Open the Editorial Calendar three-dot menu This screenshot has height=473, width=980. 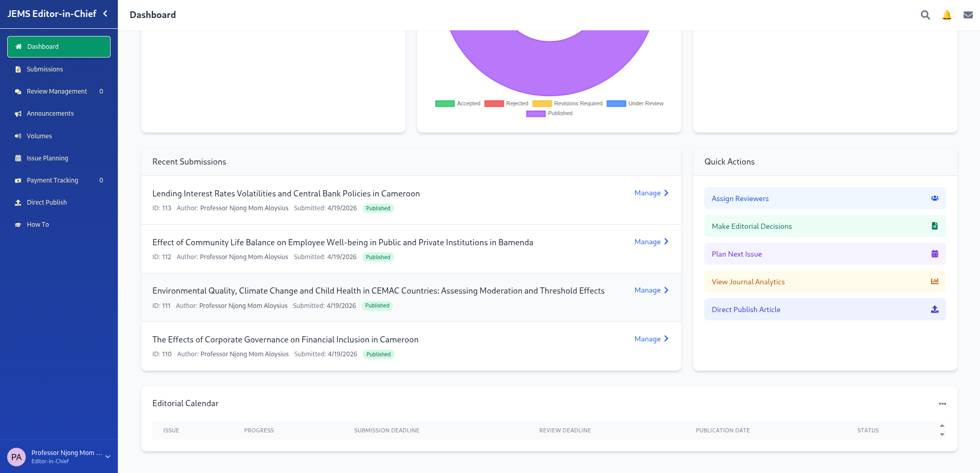(942, 404)
